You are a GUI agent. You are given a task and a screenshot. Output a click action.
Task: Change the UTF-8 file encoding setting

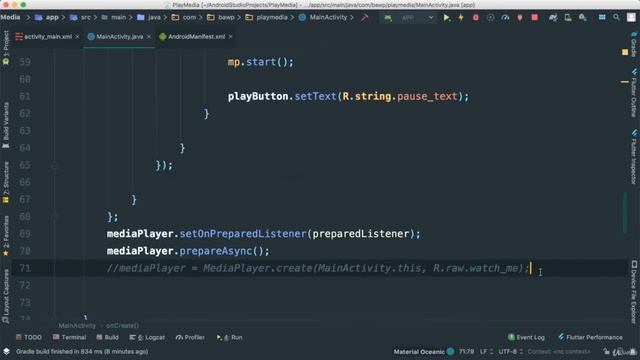(510, 351)
